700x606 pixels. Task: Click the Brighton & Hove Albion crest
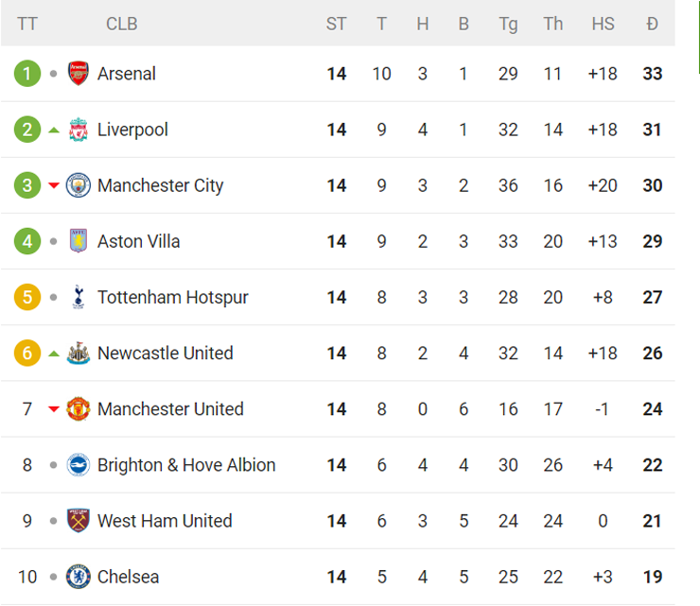point(79,465)
